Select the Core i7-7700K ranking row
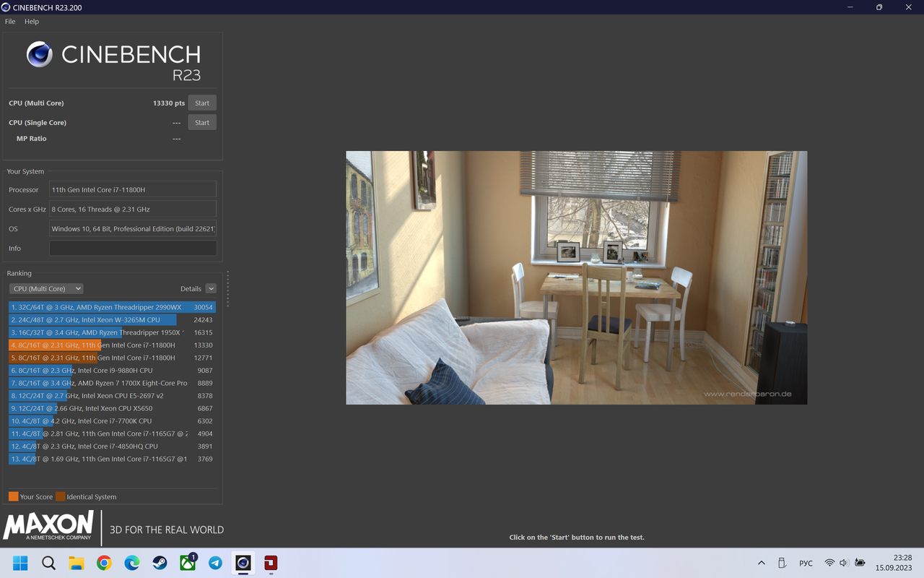Image resolution: width=924 pixels, height=578 pixels. [112, 421]
